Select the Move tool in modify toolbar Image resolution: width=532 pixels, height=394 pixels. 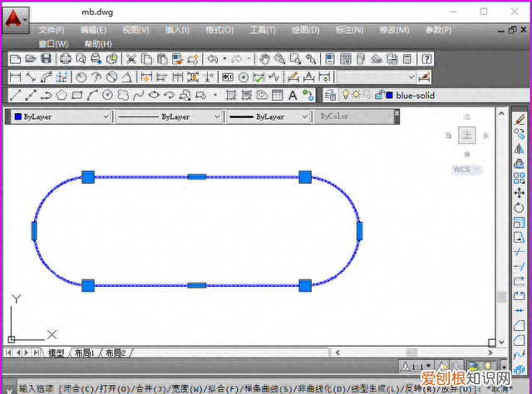click(520, 193)
